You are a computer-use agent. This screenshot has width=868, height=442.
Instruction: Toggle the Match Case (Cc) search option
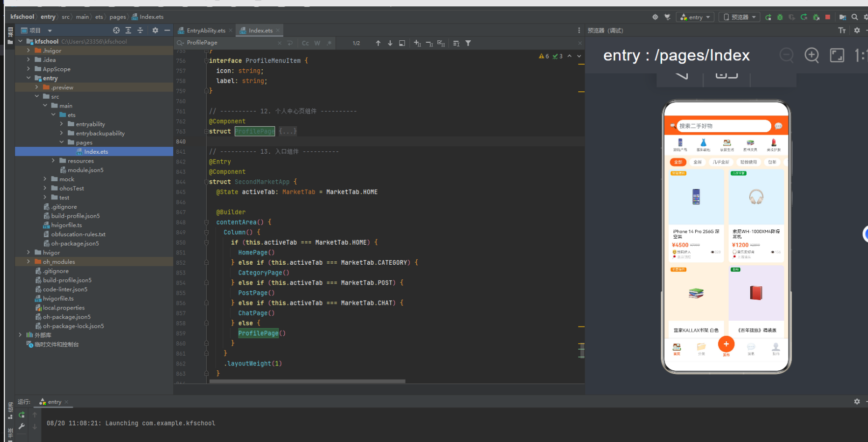(x=305, y=43)
